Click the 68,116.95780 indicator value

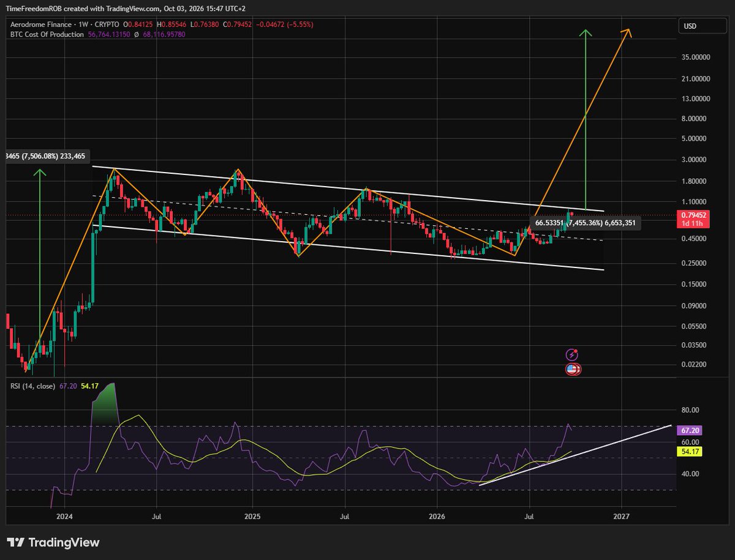pos(165,34)
